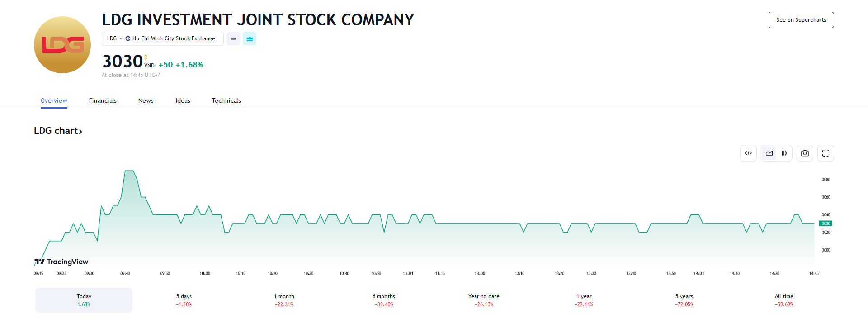Screen dimensions: 868x333
Task: Click the gray minus status icon
Action: (233, 38)
